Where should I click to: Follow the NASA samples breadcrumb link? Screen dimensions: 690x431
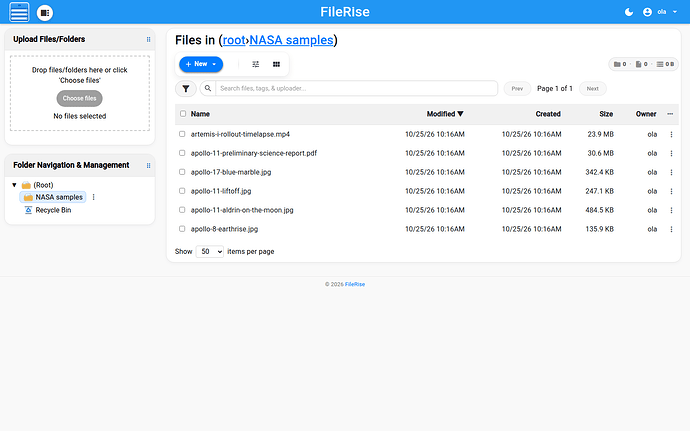pyautogui.click(x=291, y=40)
